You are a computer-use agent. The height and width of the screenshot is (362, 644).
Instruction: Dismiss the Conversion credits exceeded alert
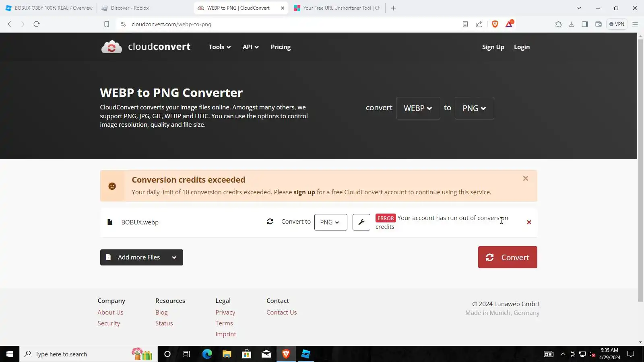(525, 179)
